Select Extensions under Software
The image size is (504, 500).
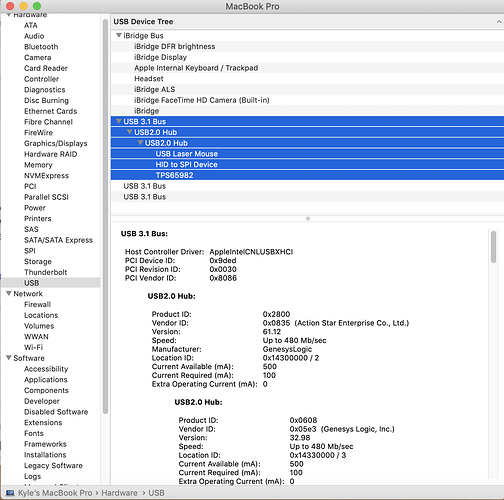(43, 422)
